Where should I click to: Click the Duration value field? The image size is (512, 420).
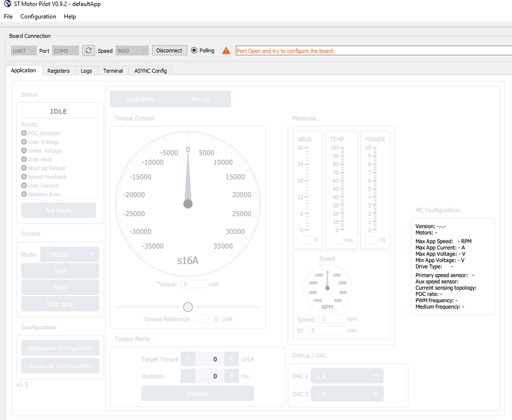pos(210,376)
